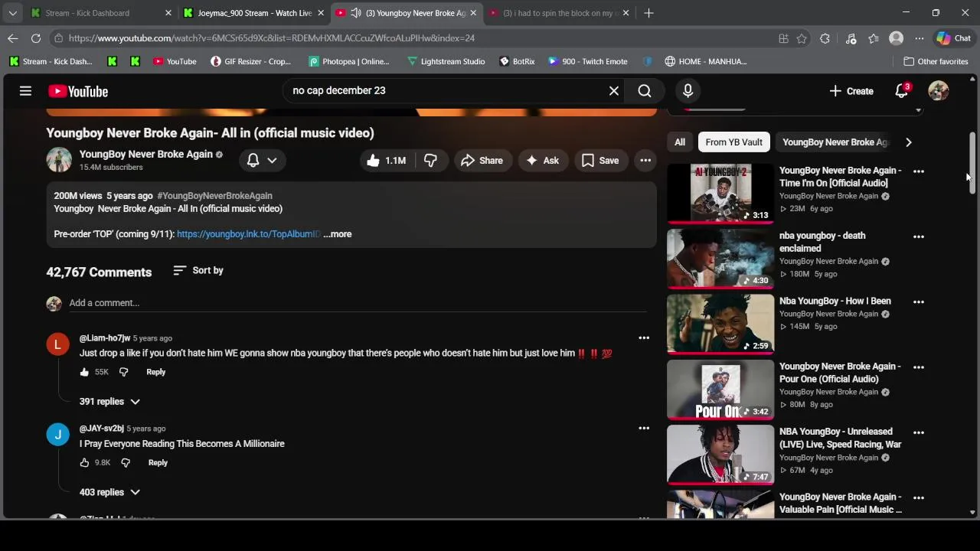Open #YoungBoyNeverBrokeAgain hashtag

click(x=214, y=196)
